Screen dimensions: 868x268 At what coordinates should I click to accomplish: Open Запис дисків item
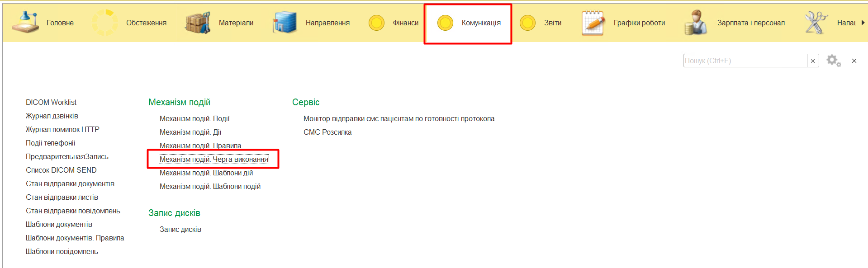(x=180, y=229)
